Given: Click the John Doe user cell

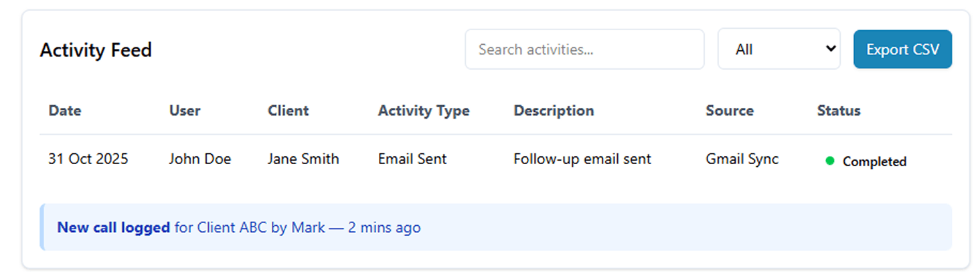Looking at the screenshot, I should (x=200, y=159).
